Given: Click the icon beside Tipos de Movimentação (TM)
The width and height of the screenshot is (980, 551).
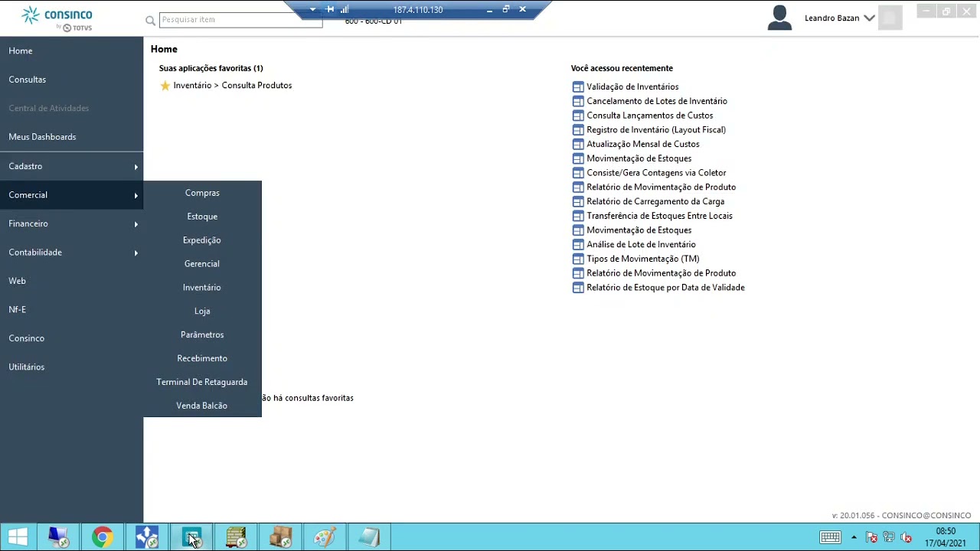Looking at the screenshot, I should tap(578, 259).
